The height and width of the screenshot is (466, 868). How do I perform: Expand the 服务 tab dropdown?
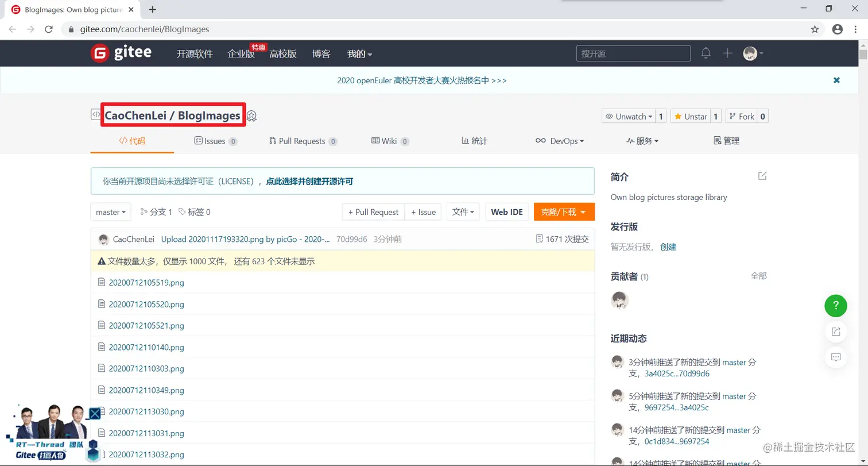642,141
